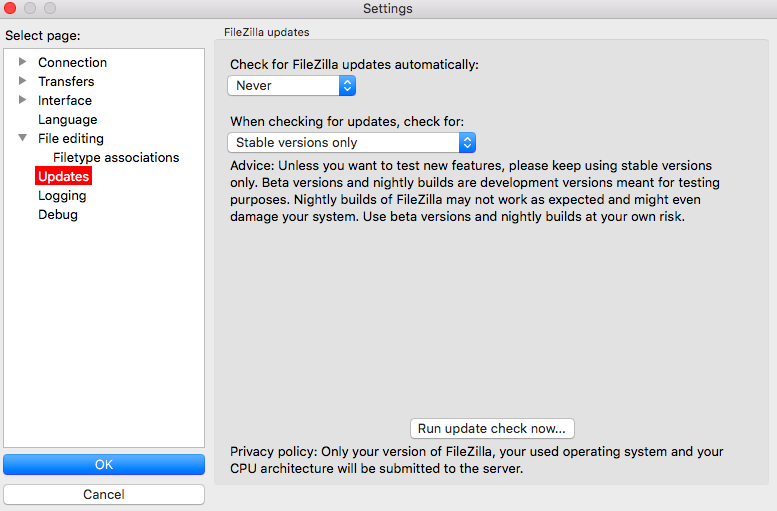Expand the Connection tree node
777x511 pixels.
pyautogui.click(x=22, y=62)
